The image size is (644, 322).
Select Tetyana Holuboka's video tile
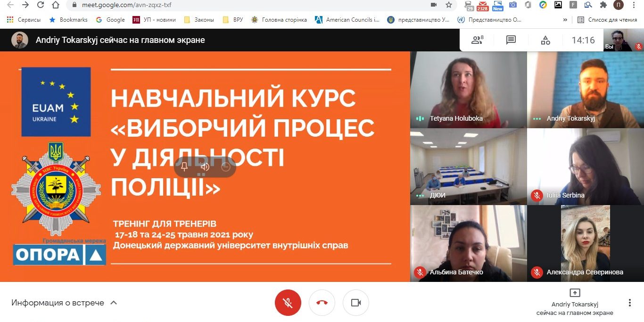click(468, 90)
